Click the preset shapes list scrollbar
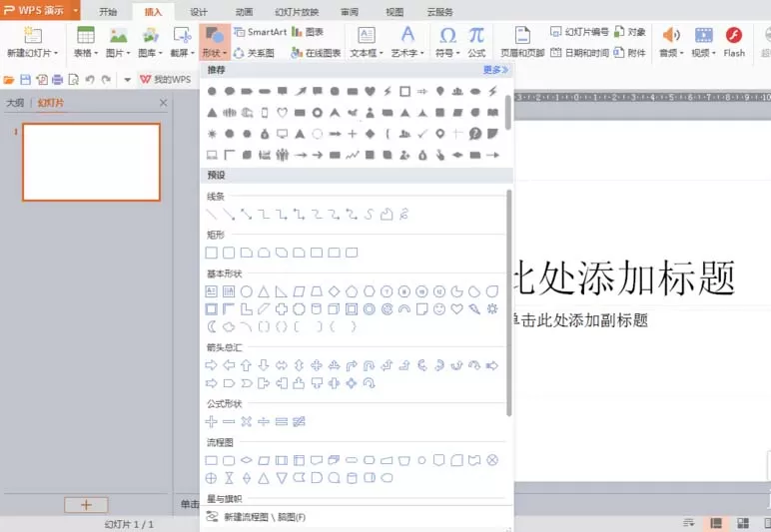The image size is (771, 532). [509, 303]
